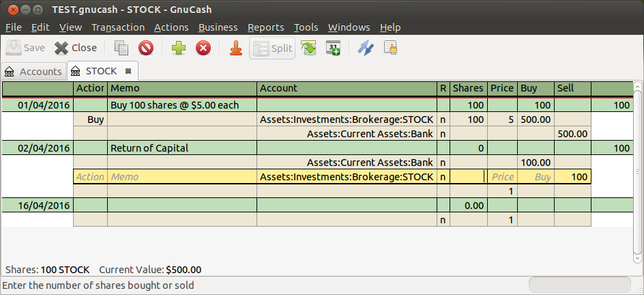This screenshot has width=644, height=295.
Task: Click the Memo field in highlighted row
Action: pos(181,177)
